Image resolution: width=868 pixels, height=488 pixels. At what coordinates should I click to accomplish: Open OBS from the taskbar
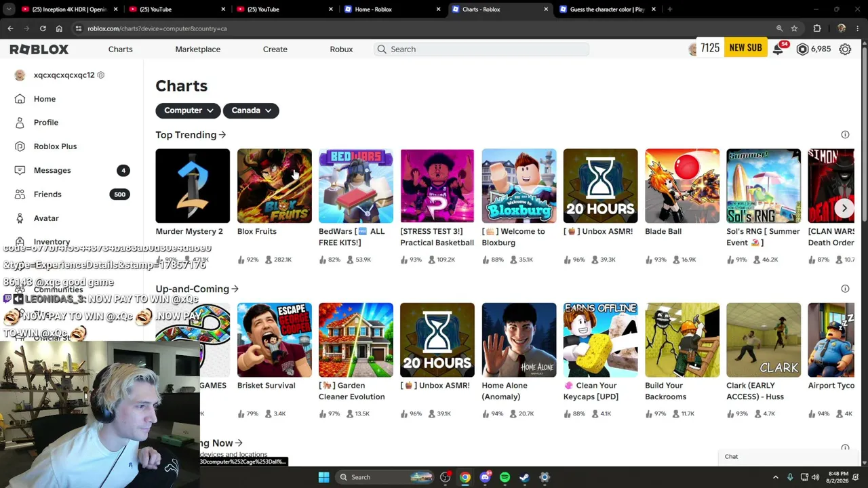(x=445, y=477)
